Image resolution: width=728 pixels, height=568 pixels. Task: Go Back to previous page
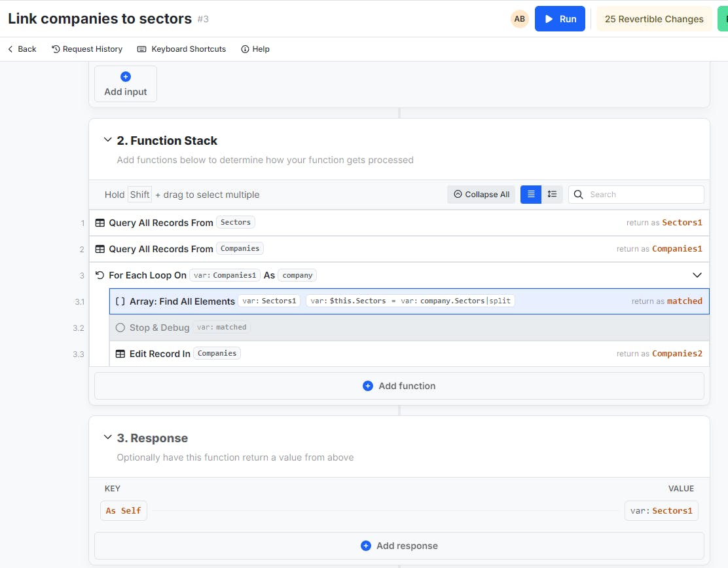pyautogui.click(x=22, y=49)
